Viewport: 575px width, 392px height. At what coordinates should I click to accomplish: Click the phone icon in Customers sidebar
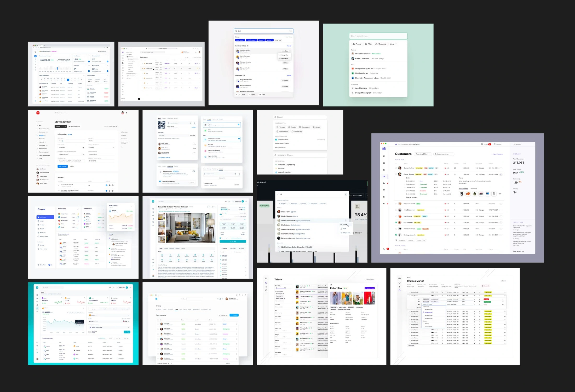[x=384, y=249]
